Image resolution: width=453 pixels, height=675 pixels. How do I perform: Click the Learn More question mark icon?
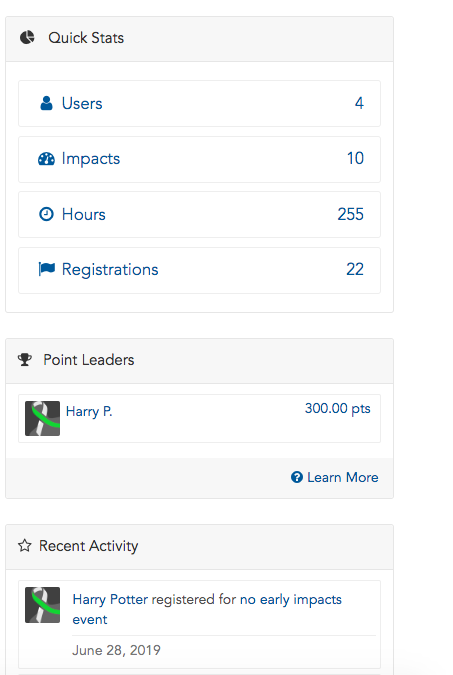(297, 477)
